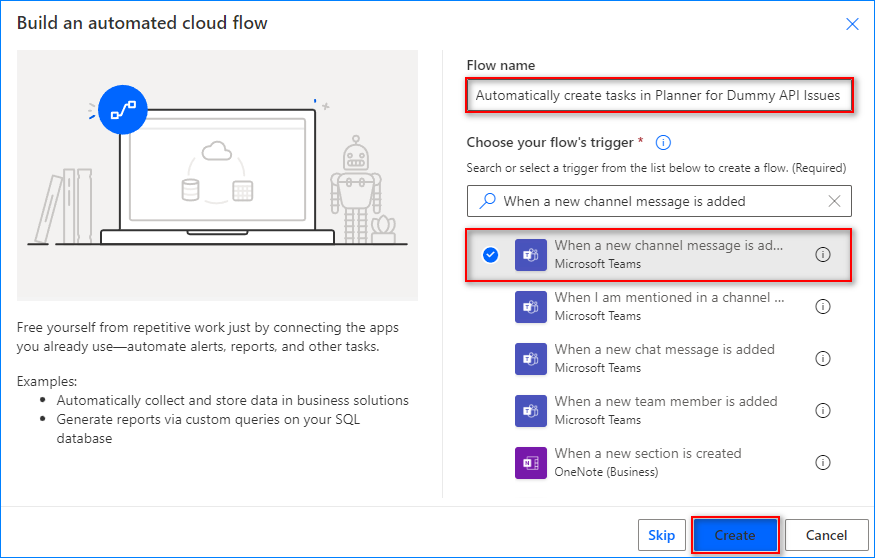View info for new chat message trigger
The image size is (875, 558).
coord(823,359)
